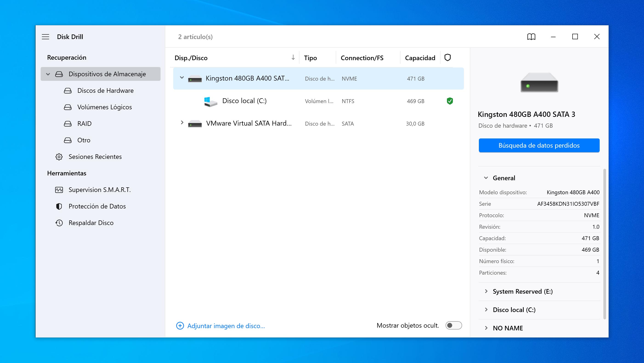Click the large drive image in details panel
Image resolution: width=644 pixels, height=363 pixels.
coord(539,82)
